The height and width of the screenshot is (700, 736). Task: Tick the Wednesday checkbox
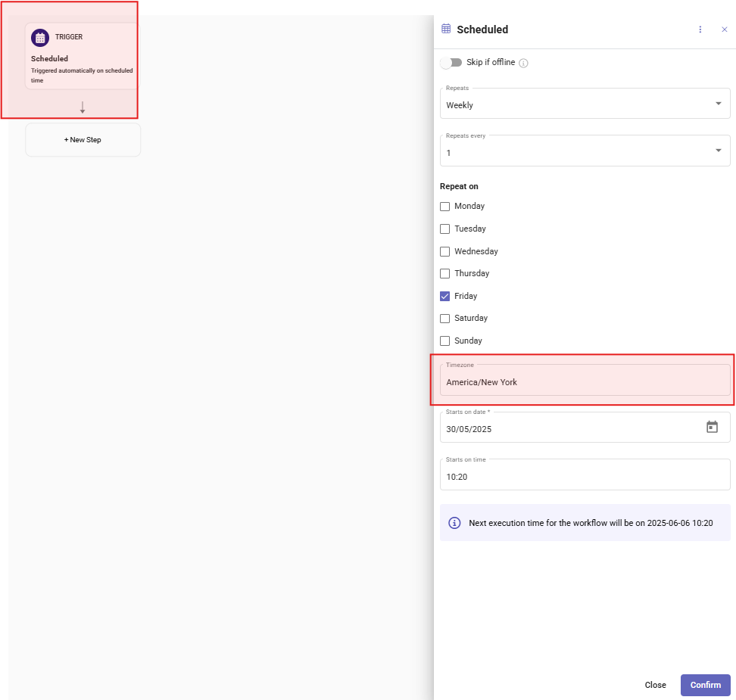444,251
